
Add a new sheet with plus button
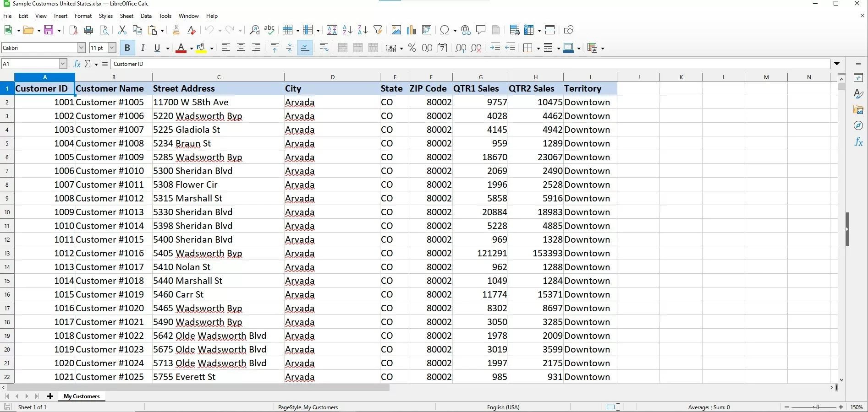tap(50, 396)
